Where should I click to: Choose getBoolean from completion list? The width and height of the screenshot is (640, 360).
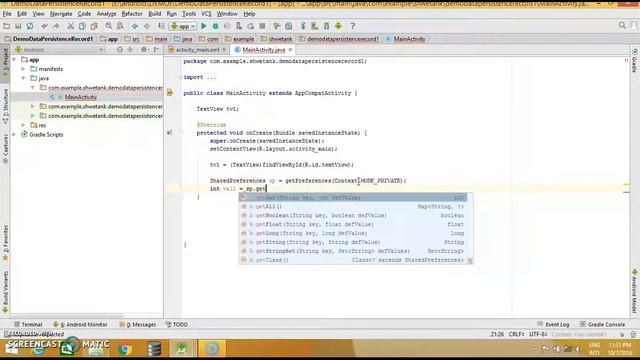[x=353, y=216]
